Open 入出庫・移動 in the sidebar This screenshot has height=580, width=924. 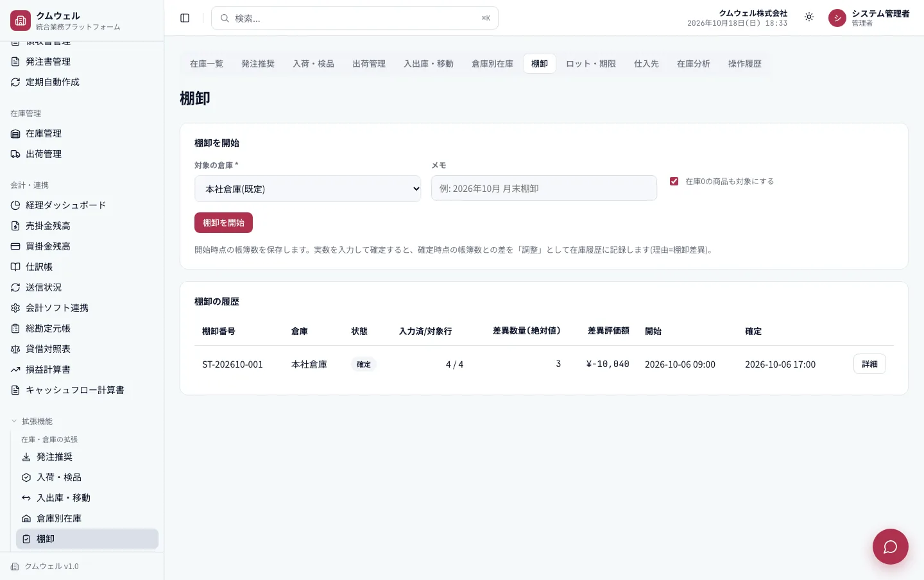[x=87, y=498]
